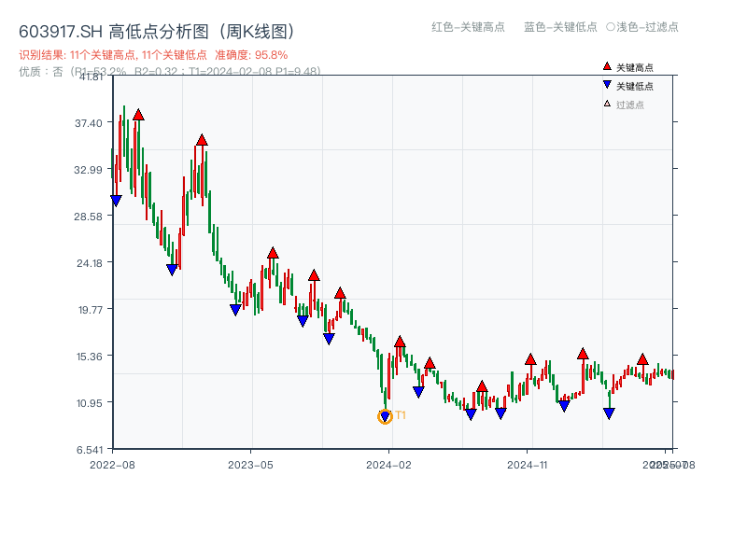Select the blue key-low triangle on the chart's left edge
The height and width of the screenshot is (560, 747).
click(116, 201)
